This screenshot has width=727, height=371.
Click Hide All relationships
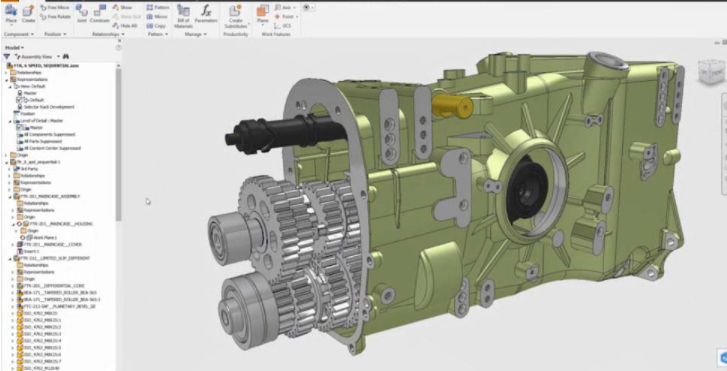click(125, 26)
